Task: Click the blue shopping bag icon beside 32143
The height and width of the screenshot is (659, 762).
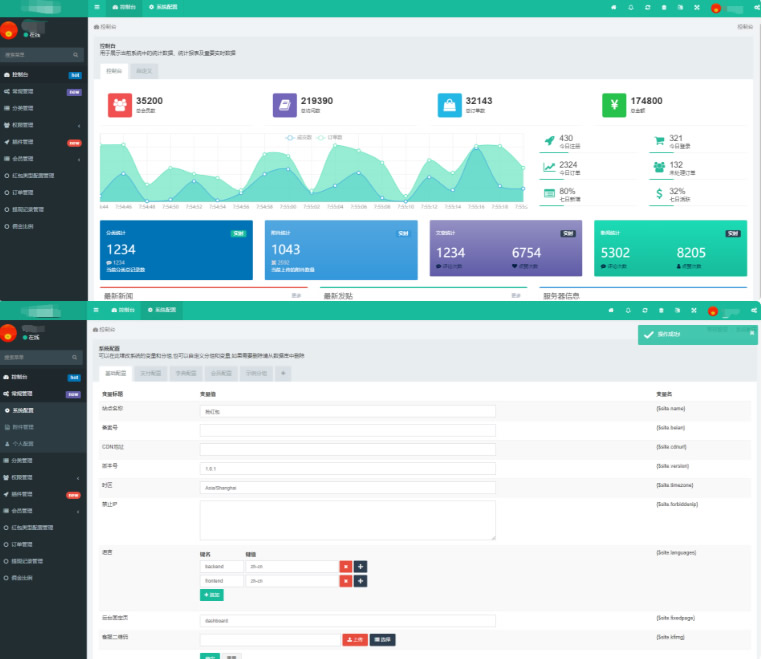Action: pos(449,105)
